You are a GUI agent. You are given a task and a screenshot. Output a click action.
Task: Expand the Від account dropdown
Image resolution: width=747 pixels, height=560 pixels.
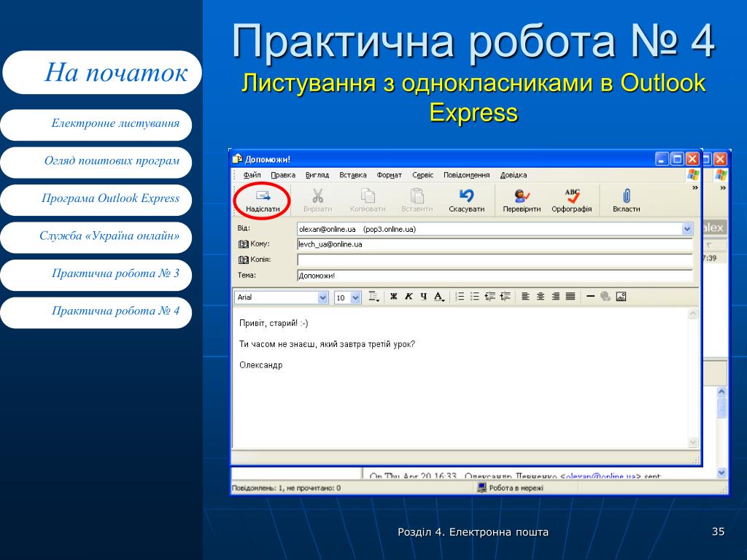pyautogui.click(x=687, y=229)
